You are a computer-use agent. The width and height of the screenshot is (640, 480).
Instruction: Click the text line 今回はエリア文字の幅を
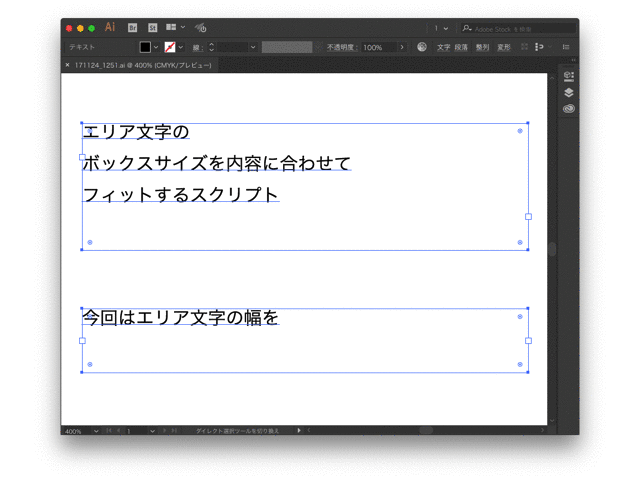181,318
